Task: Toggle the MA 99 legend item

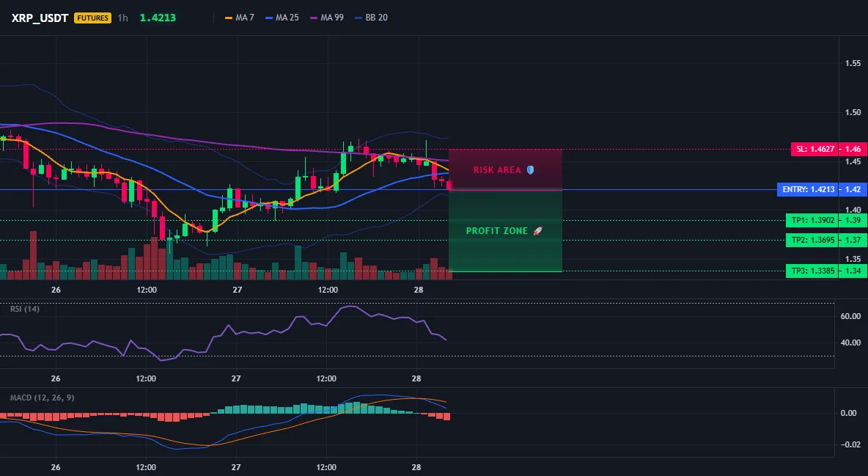Action: [327, 18]
